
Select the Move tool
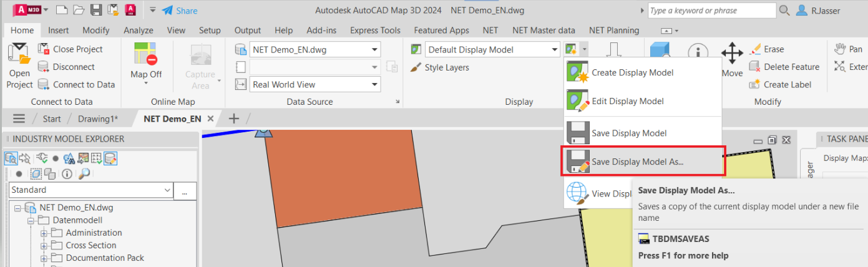coord(732,61)
